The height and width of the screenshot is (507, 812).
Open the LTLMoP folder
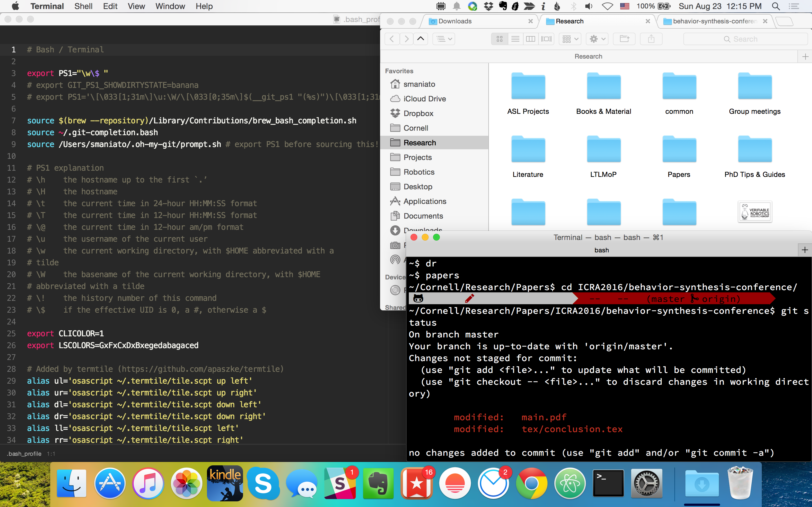[x=603, y=149]
